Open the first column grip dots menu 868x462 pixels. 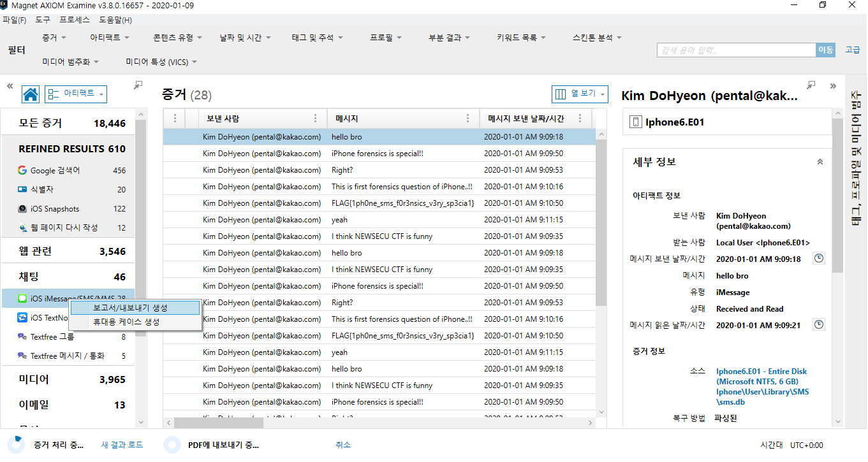point(174,119)
